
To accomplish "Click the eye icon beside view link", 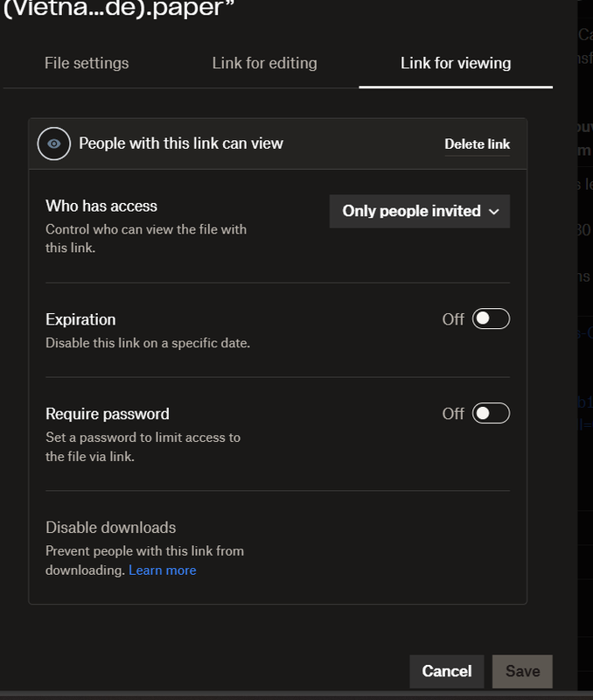I will [x=54, y=143].
